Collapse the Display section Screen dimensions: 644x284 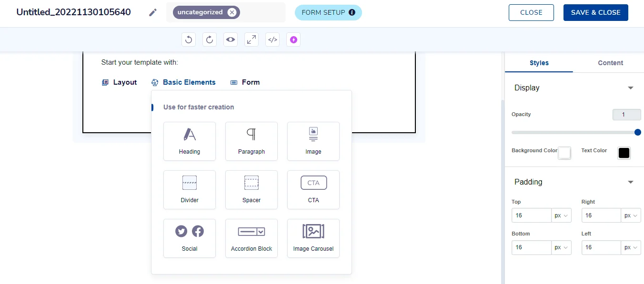click(x=631, y=88)
